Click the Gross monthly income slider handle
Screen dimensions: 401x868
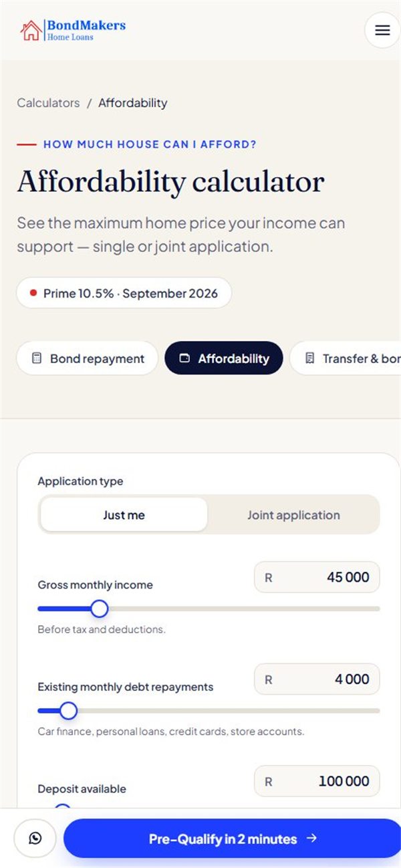click(x=99, y=609)
